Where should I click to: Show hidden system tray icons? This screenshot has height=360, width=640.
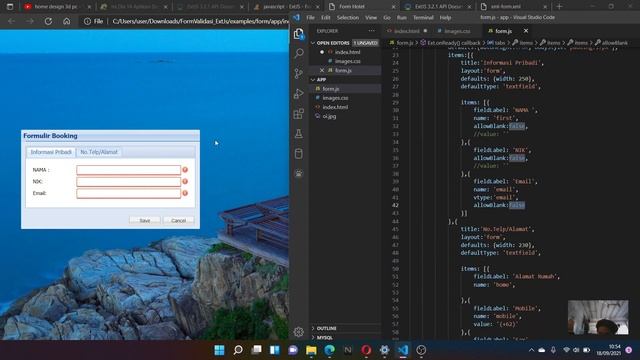click(531, 350)
